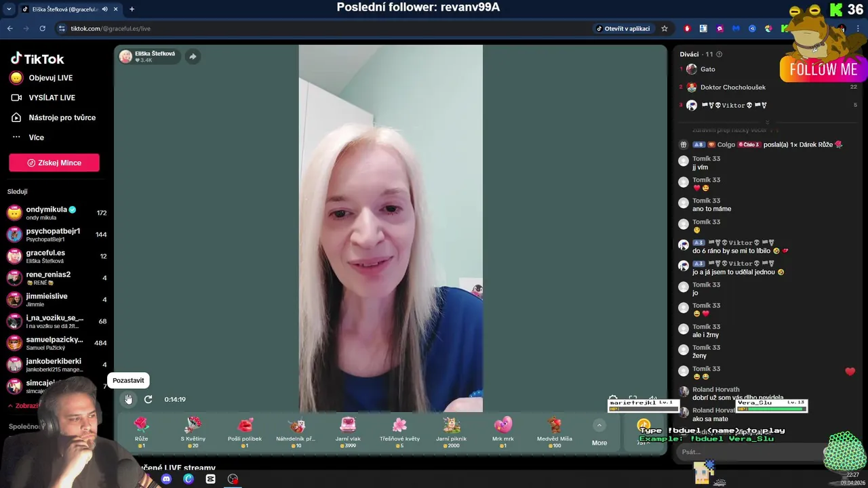Viewport: 868px width, 488px height.
Task: Open red hand blocker extension
Action: (x=687, y=28)
